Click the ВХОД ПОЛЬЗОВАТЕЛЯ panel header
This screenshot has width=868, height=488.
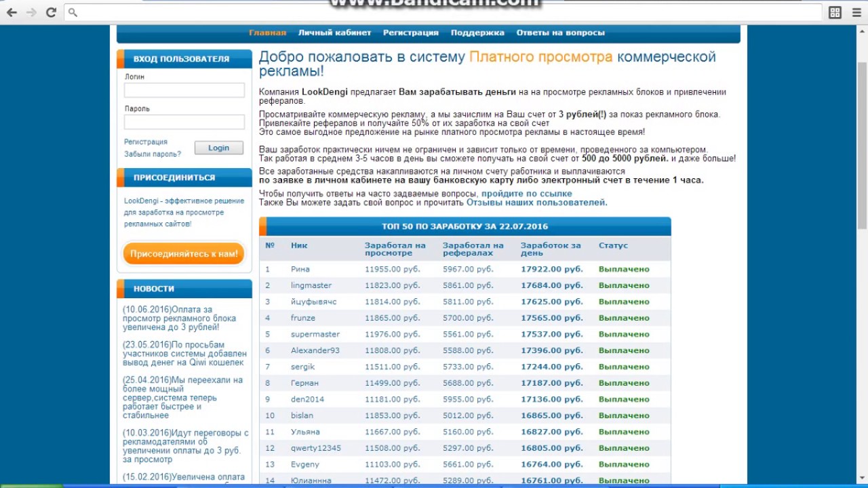181,59
